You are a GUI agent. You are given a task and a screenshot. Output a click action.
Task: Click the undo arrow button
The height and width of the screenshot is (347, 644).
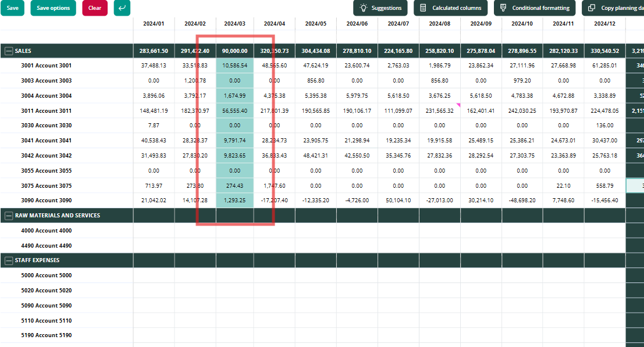point(122,8)
